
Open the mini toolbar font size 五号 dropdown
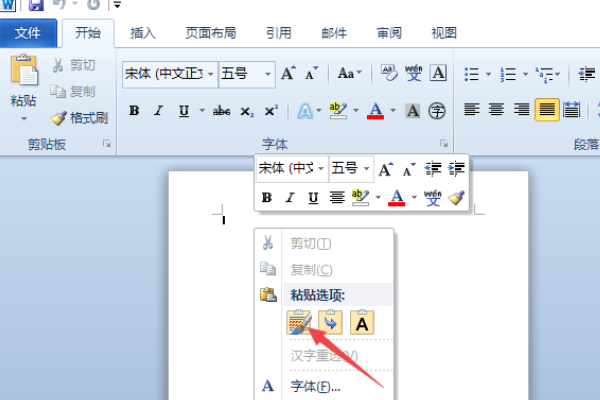coord(366,168)
